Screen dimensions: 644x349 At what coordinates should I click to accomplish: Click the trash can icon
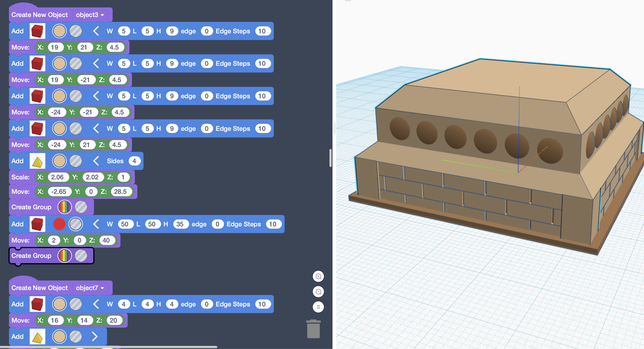point(313,330)
